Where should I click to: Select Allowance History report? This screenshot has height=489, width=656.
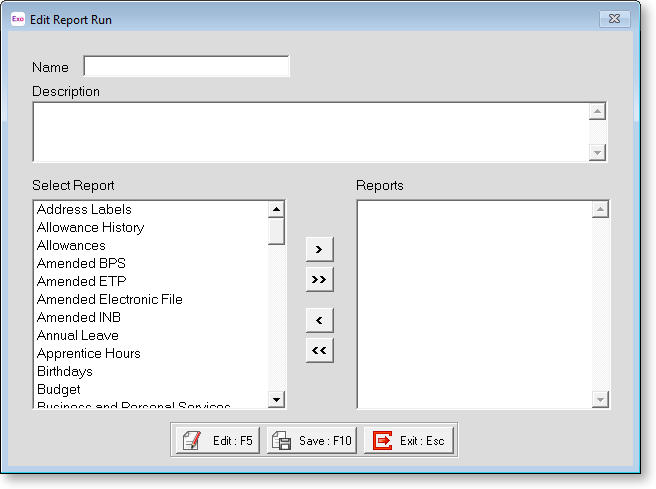click(x=90, y=228)
